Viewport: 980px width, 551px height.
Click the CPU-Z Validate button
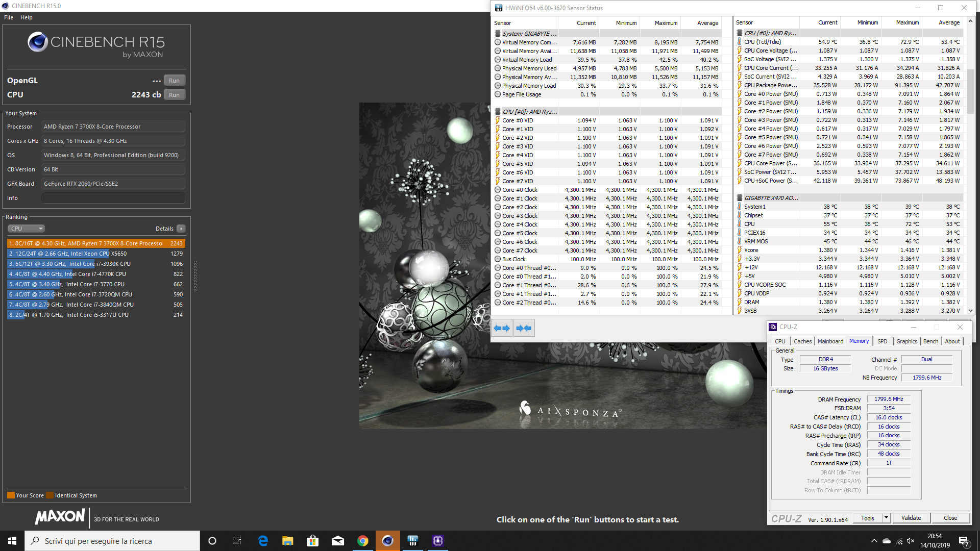[x=911, y=518]
